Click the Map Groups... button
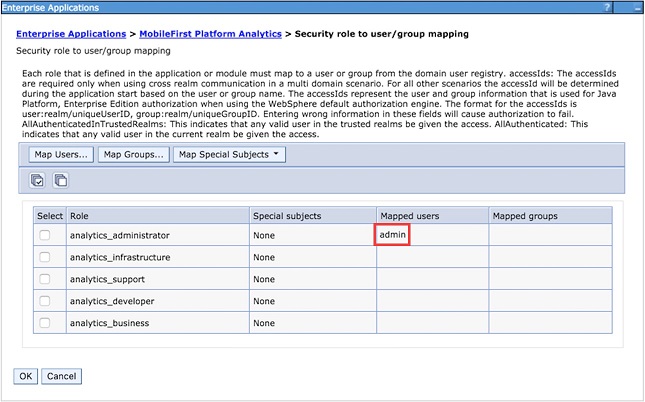The height and width of the screenshot is (402, 645). 134,155
